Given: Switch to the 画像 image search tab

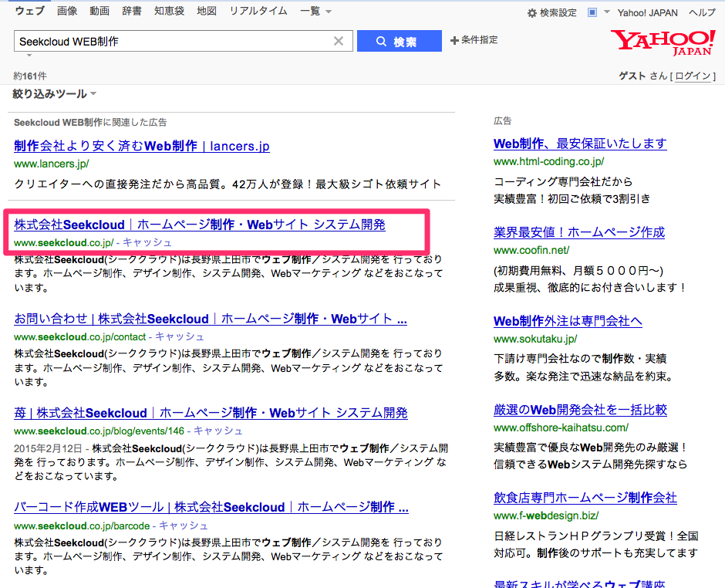Looking at the screenshot, I should tap(67, 11).
